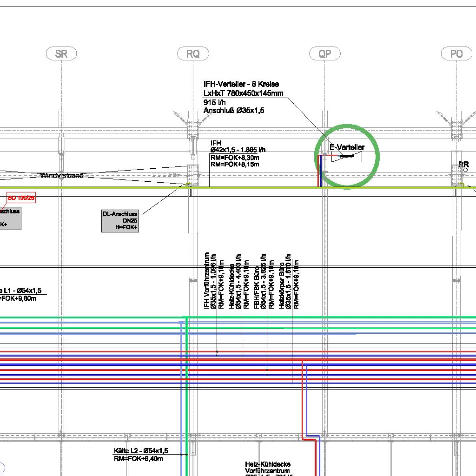
Task: Select the LxHxT 780x450x145mm dimension text
Action: click(x=243, y=93)
